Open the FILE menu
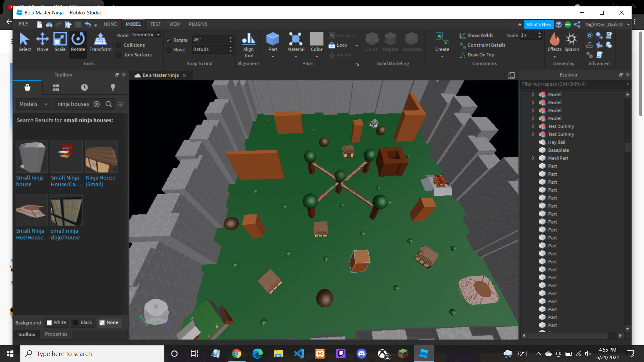 pyautogui.click(x=23, y=24)
